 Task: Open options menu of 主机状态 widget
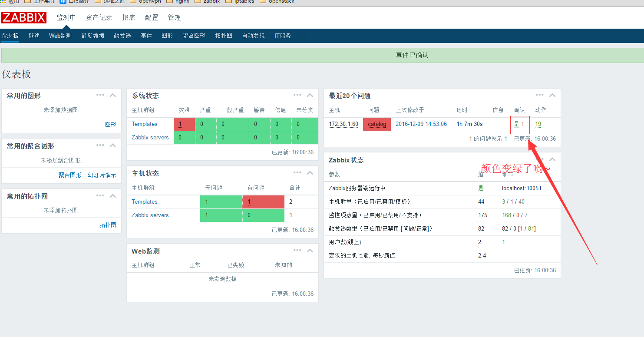point(297,173)
